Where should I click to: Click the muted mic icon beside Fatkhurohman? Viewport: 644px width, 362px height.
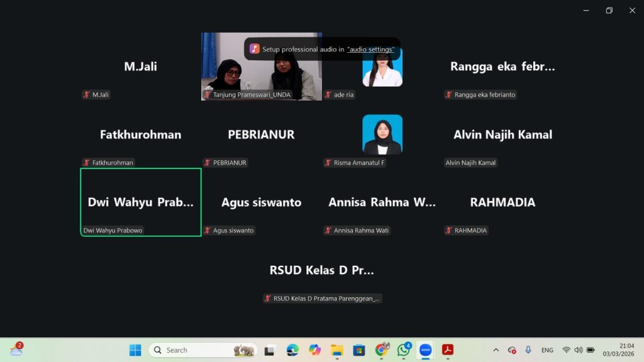pos(87,163)
